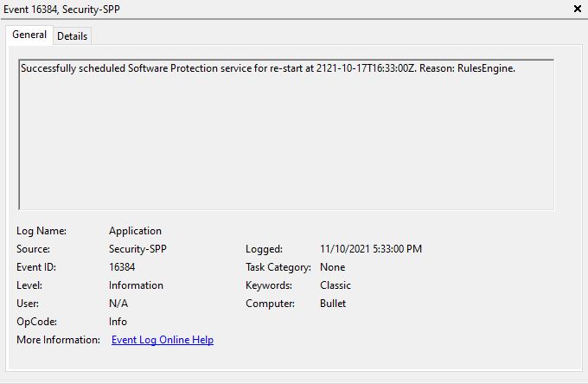Select the General tab
Viewport: 588px width, 384px height.
pyautogui.click(x=29, y=35)
